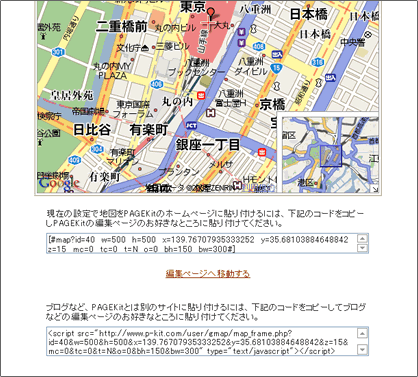Collapse overview map with corner arrow
Screen dimensions: 418x377
375,190
